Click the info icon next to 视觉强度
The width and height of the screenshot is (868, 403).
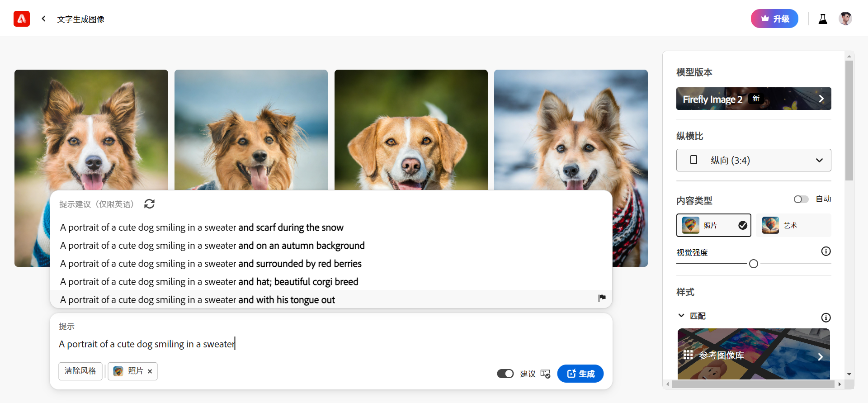tap(826, 251)
